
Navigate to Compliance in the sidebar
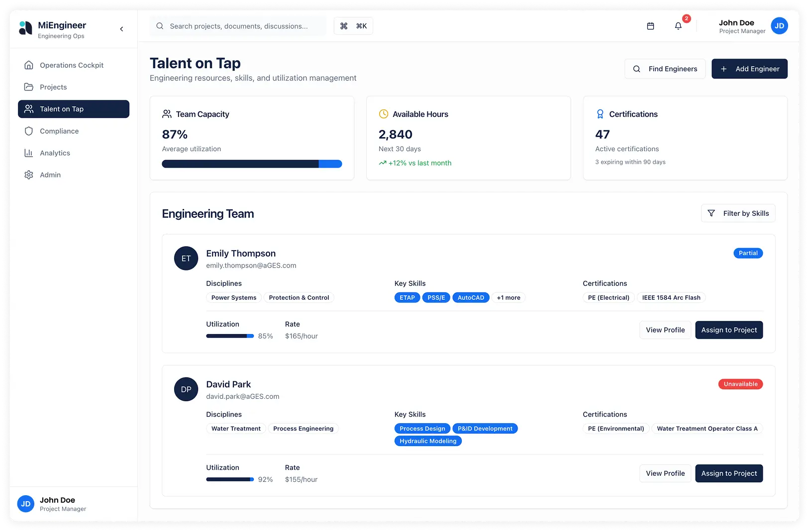pos(59,131)
